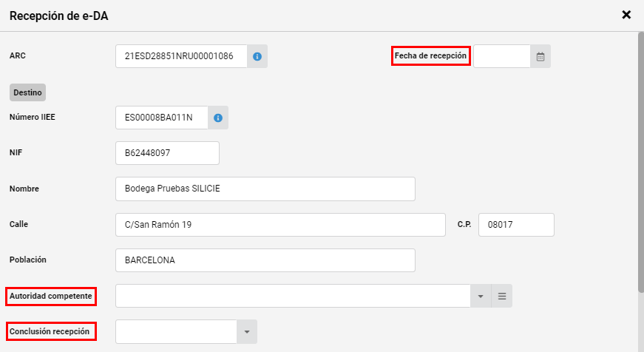Click the Calle field C/San Ramón 19
The image size is (644, 352).
click(280, 225)
